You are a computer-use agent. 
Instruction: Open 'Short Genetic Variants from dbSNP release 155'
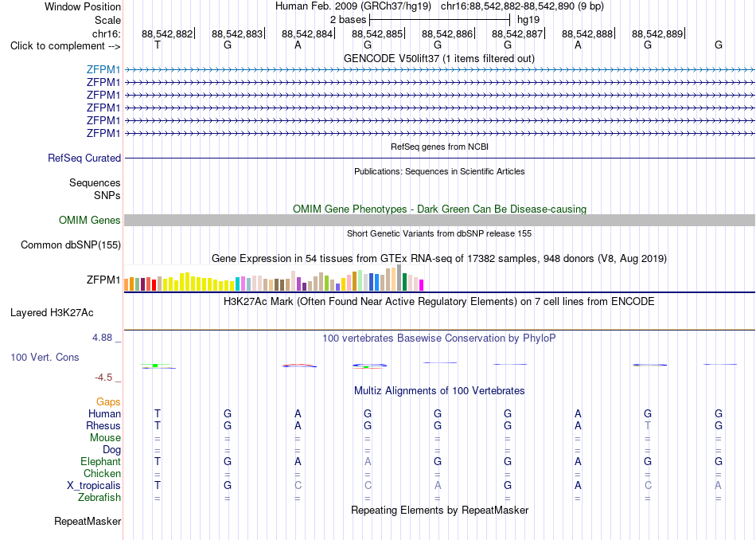pyautogui.click(x=439, y=233)
